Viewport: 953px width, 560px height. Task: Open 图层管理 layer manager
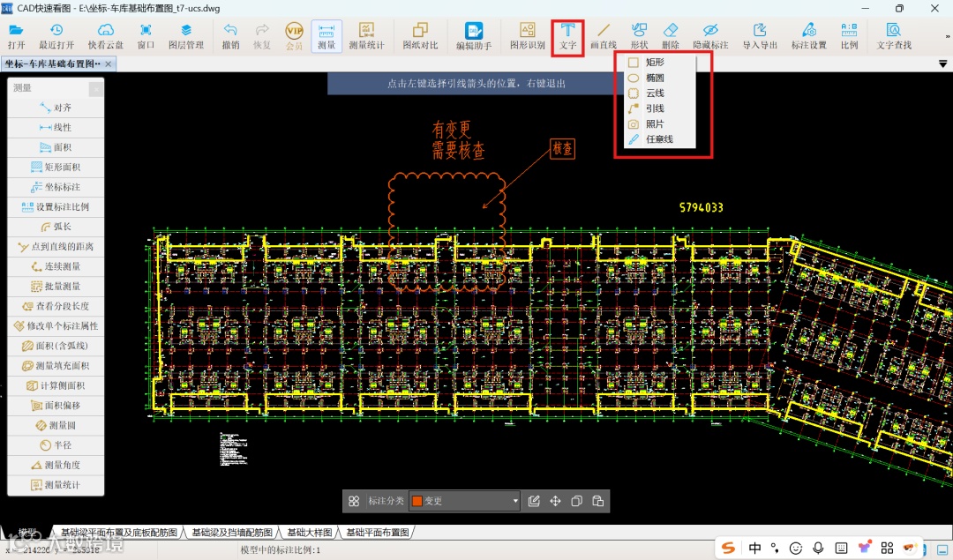point(186,36)
